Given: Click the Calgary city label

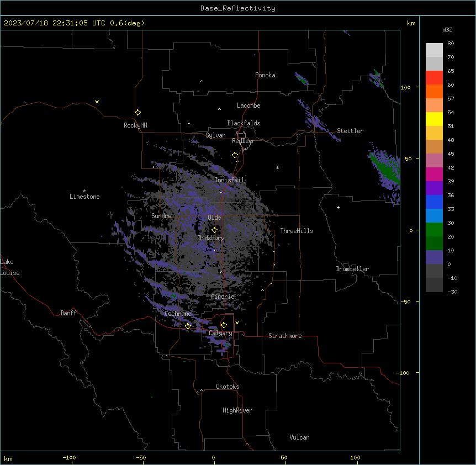Looking at the screenshot, I should coord(220,333).
